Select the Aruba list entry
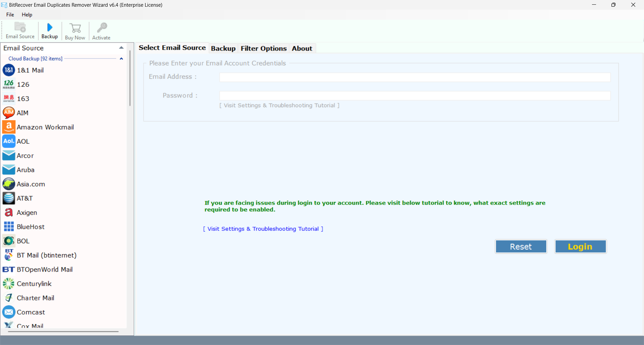 (x=25, y=170)
